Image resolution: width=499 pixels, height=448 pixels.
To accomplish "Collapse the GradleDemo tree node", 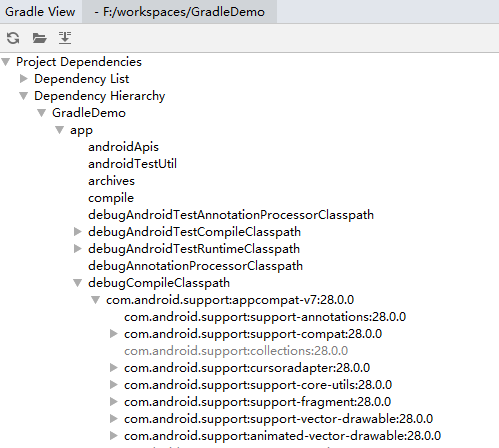I will (42, 113).
